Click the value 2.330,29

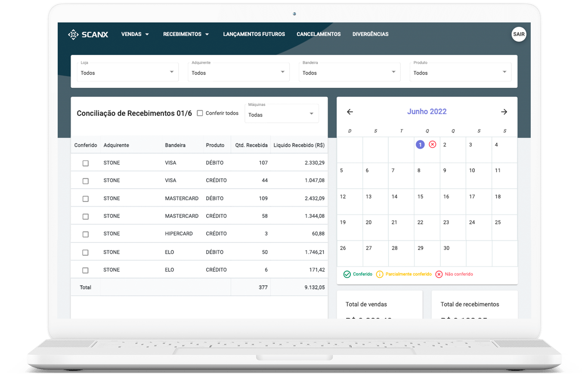click(x=315, y=163)
